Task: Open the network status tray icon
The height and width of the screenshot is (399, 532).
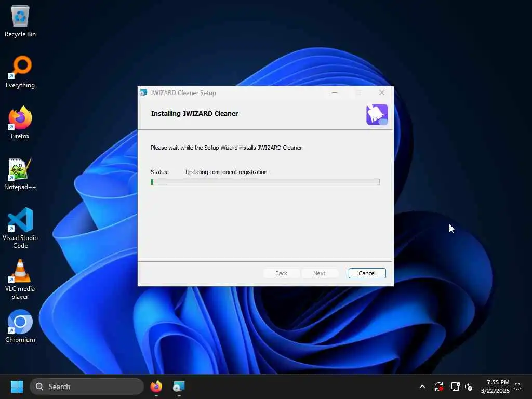Action: [x=455, y=387]
